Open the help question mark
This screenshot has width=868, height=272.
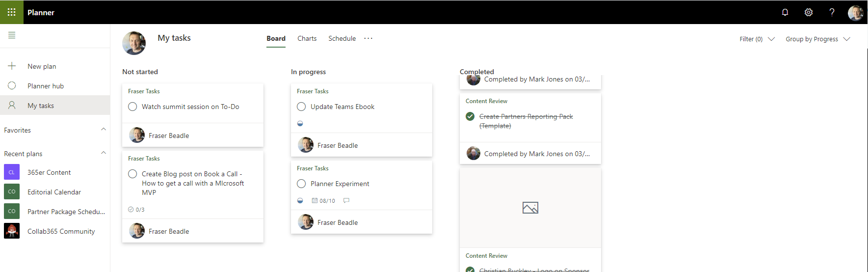pos(832,12)
